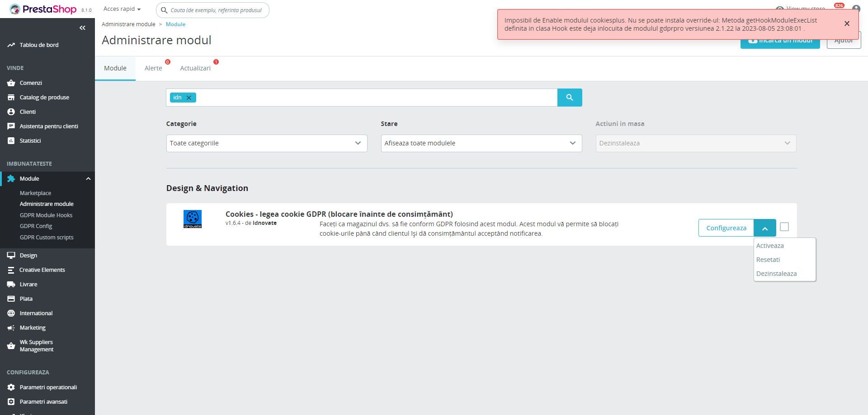Click the Module puzzle piece icon
The image size is (868, 415).
11,178
